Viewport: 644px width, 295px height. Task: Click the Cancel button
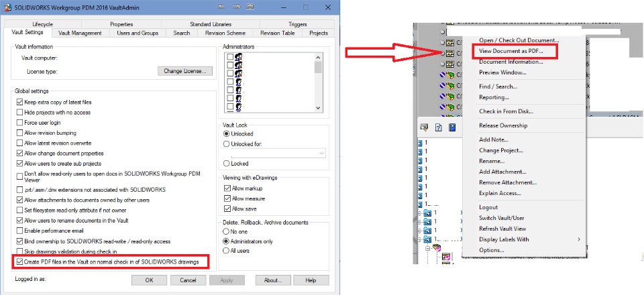point(188,281)
